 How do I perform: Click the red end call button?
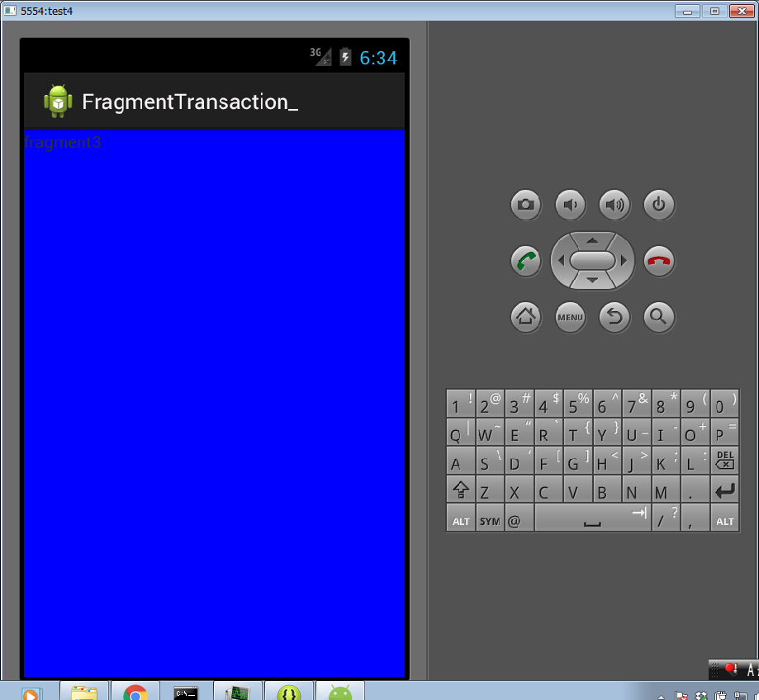(x=659, y=261)
